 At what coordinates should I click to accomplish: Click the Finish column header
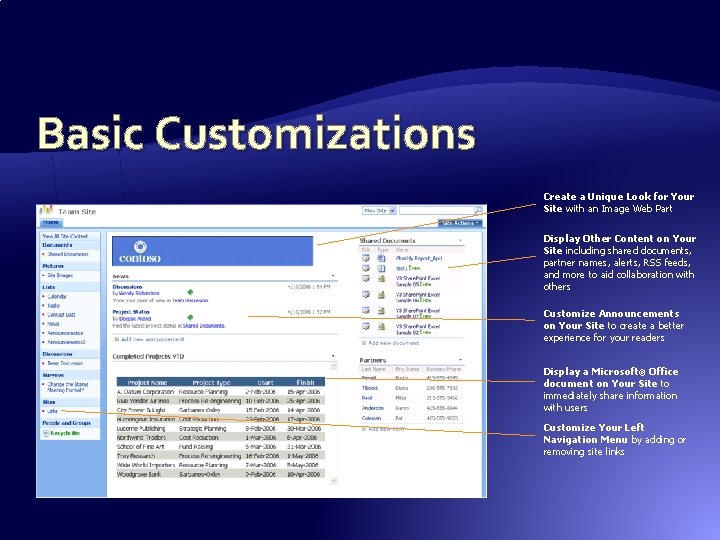click(x=305, y=382)
